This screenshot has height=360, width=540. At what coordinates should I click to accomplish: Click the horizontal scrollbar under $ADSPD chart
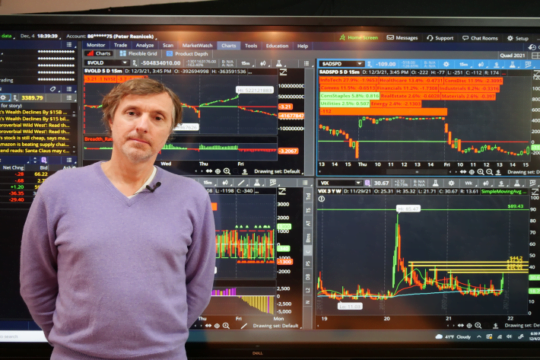(417, 172)
